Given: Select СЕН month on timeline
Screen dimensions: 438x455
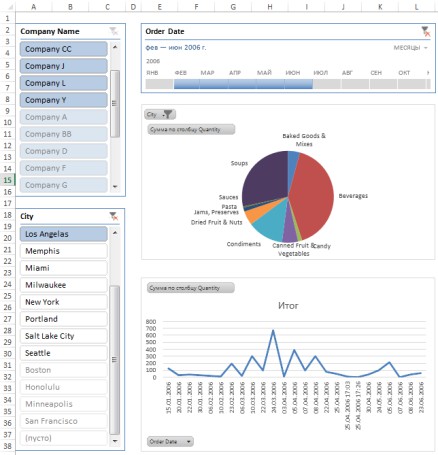Looking at the screenshot, I should 383,84.
